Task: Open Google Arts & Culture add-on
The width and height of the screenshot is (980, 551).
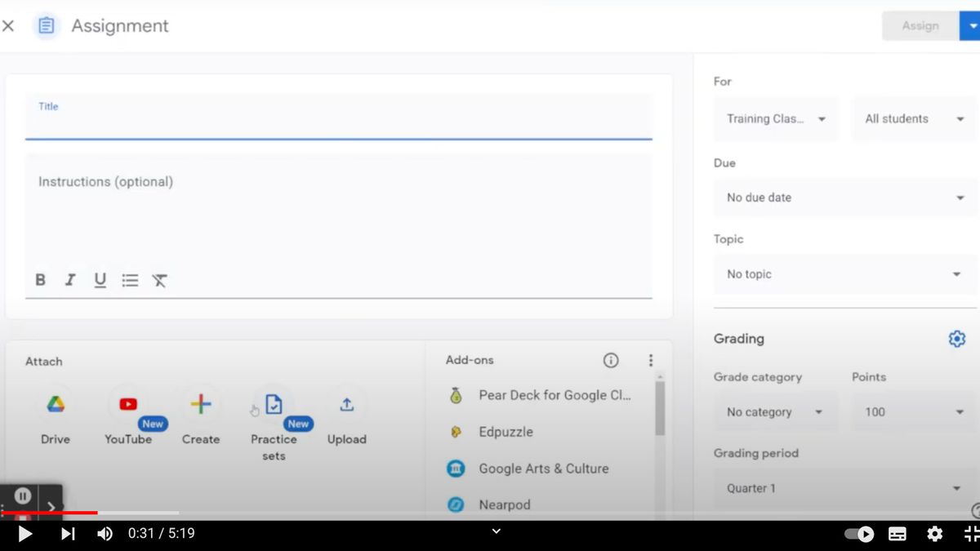Action: pyautogui.click(x=543, y=468)
